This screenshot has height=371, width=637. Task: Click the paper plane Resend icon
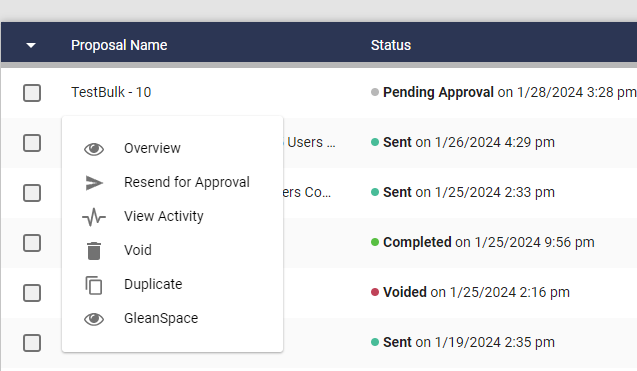[94, 183]
